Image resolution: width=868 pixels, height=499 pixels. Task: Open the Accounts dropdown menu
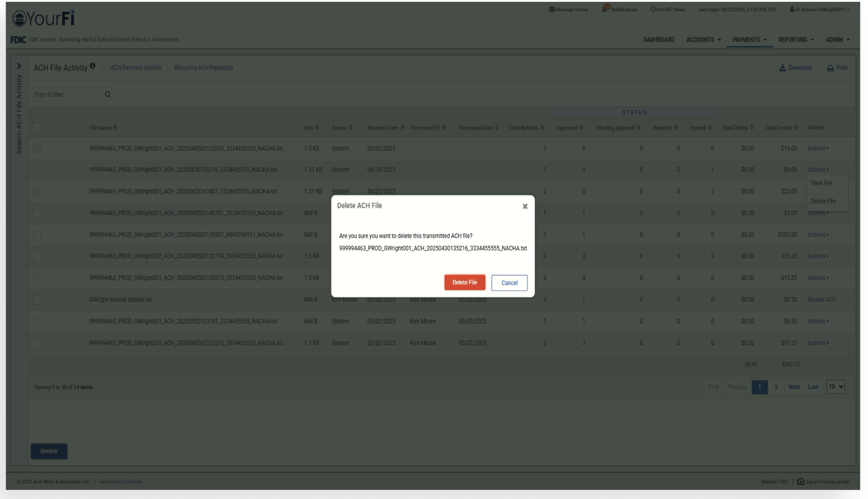[x=703, y=40]
